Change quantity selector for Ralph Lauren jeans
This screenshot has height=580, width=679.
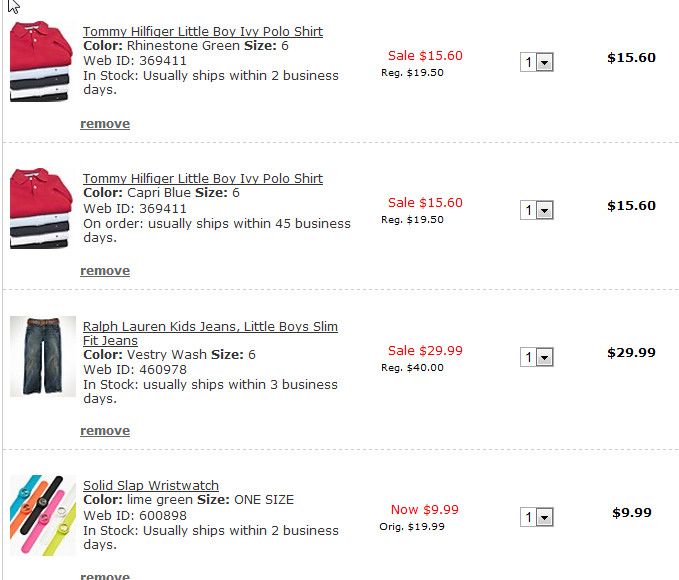(537, 357)
